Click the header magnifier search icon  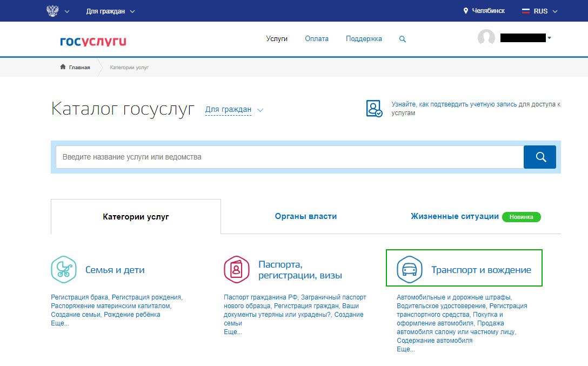(403, 39)
